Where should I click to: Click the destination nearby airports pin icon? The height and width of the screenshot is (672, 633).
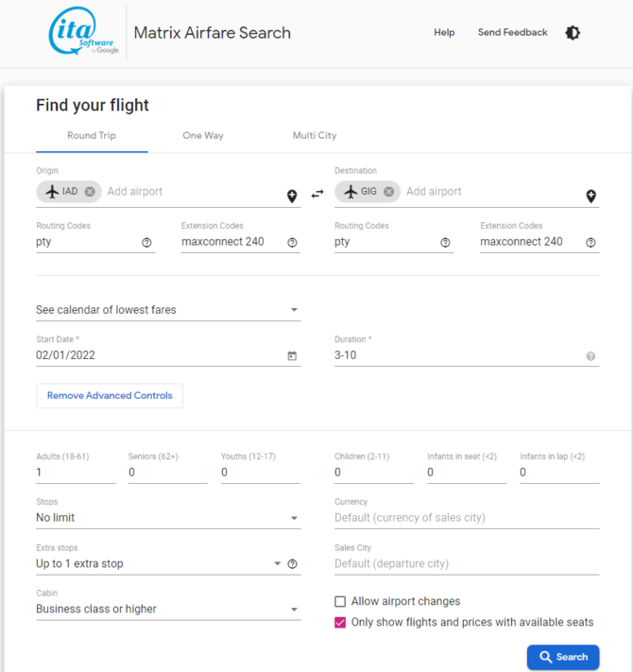tap(590, 197)
